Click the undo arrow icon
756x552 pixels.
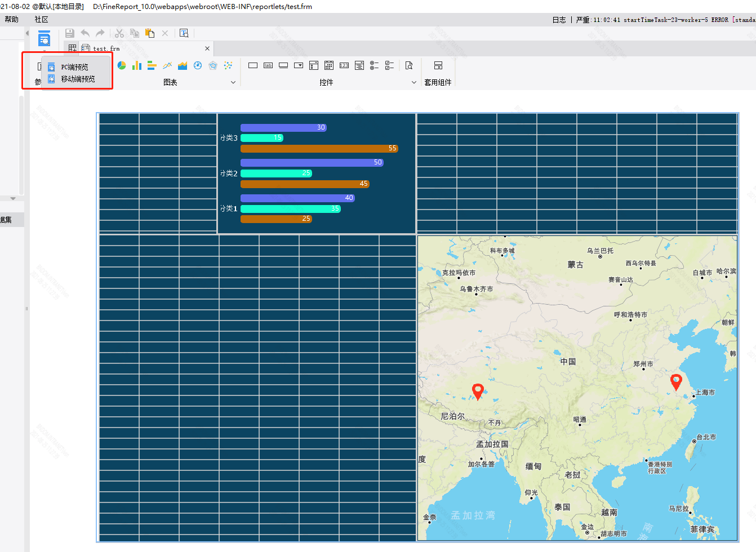click(85, 33)
